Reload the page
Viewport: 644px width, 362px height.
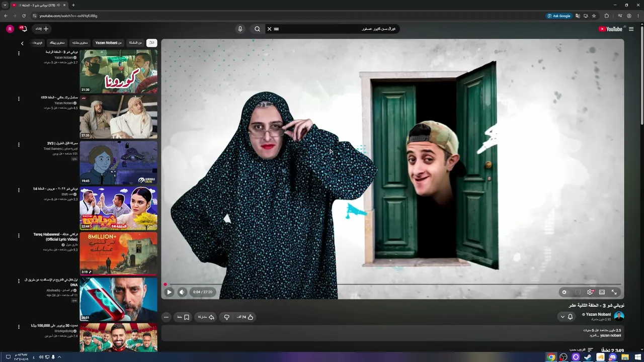pyautogui.click(x=24, y=16)
